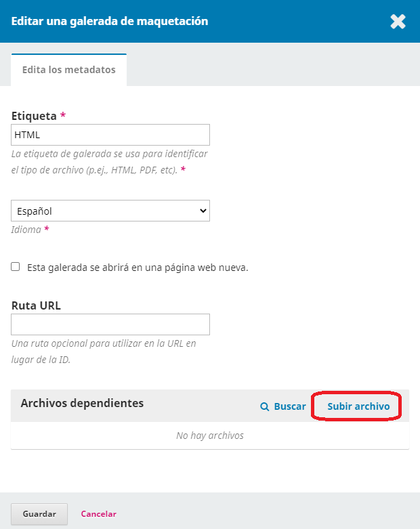
Task: Click the Idioma label under the dropdown
Action: click(26, 230)
